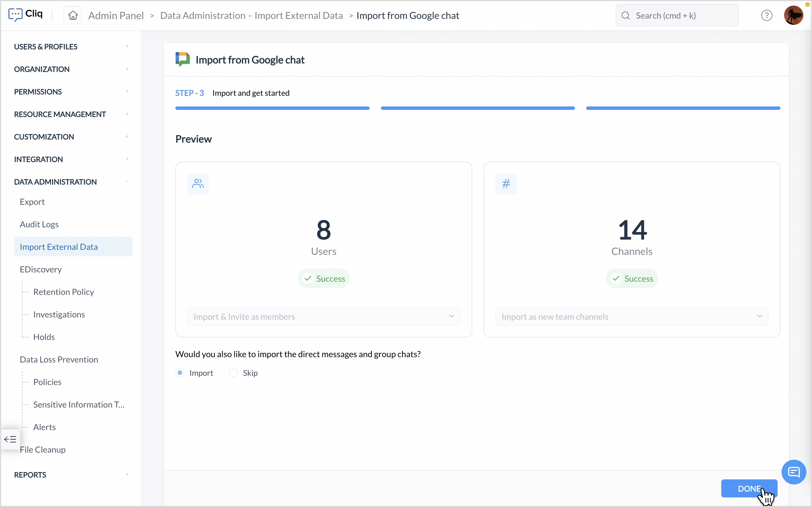Click Admin Panel breadcrumb link
This screenshot has height=507, width=812.
click(116, 15)
